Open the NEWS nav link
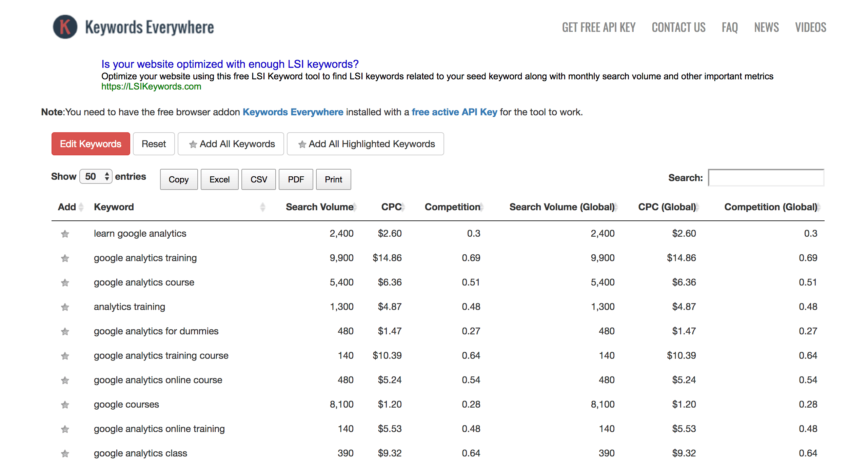Screen dimensions: 868x470 point(766,27)
